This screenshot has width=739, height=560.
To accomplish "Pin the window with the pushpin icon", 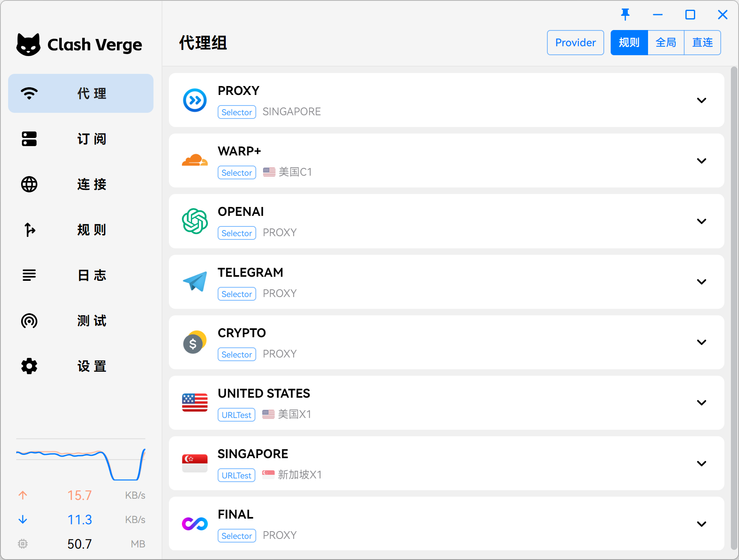I will (625, 15).
